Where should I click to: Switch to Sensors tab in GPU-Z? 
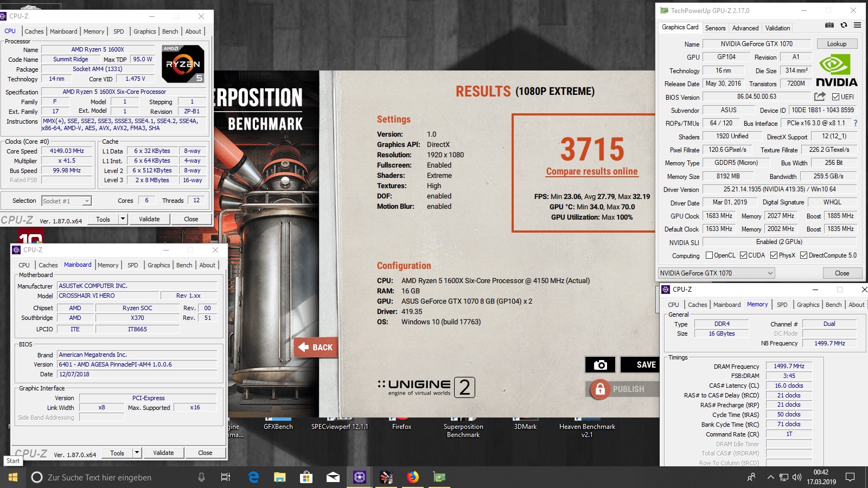tap(715, 28)
